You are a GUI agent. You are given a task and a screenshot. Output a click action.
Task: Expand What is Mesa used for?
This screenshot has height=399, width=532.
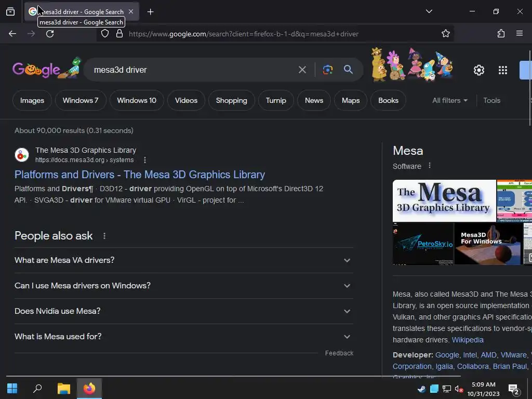(183, 337)
